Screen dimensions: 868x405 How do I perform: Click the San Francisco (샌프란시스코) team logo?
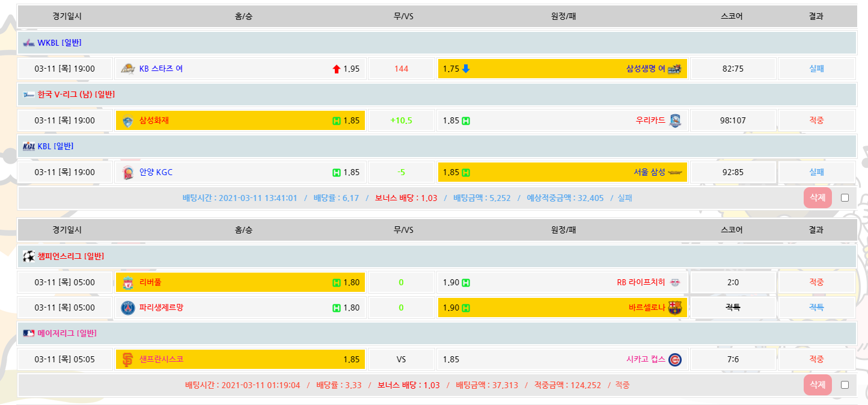pyautogui.click(x=127, y=360)
